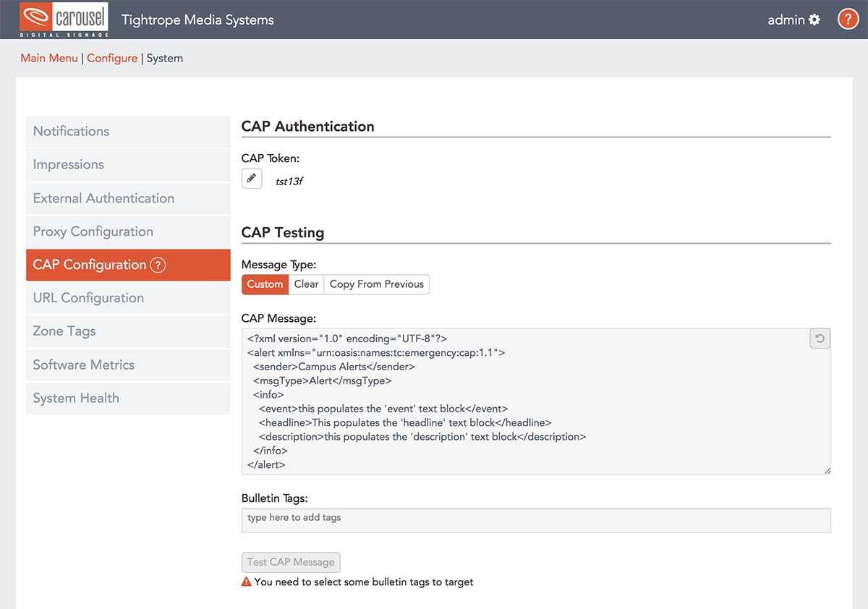Open the URL Configuration section

(x=88, y=298)
